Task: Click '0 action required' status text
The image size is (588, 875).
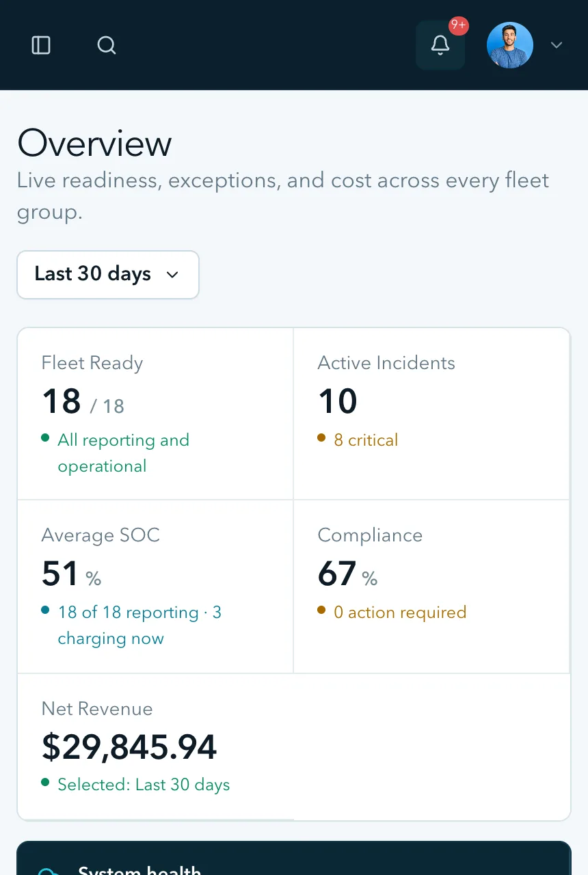Action: click(400, 612)
